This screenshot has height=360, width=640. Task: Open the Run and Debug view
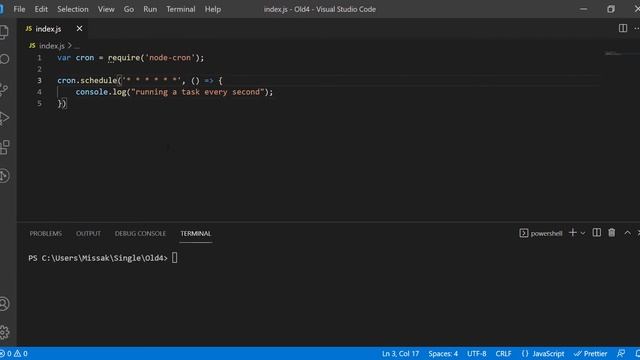4,118
